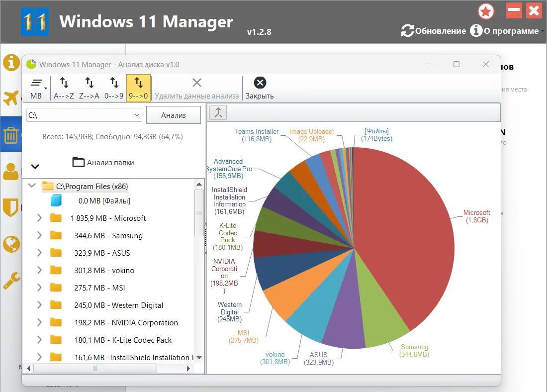The height and width of the screenshot is (392, 547).
Task: Open the MB size unit menu
Action: 37,88
